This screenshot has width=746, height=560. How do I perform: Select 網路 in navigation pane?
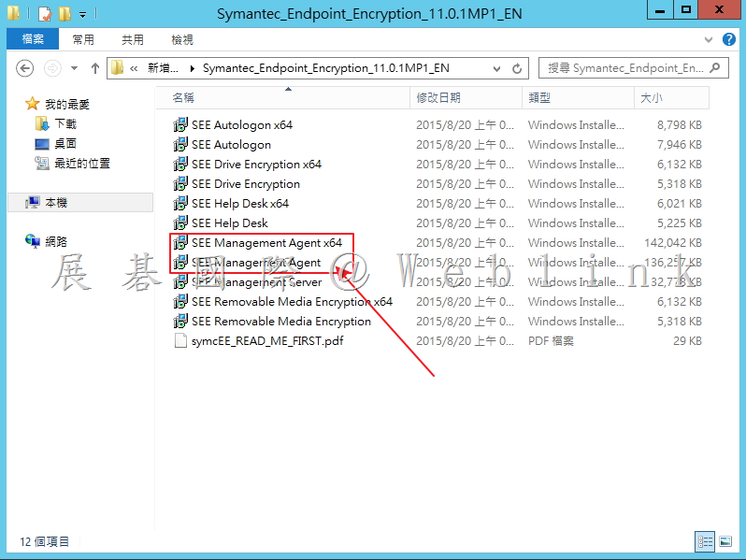(x=56, y=241)
